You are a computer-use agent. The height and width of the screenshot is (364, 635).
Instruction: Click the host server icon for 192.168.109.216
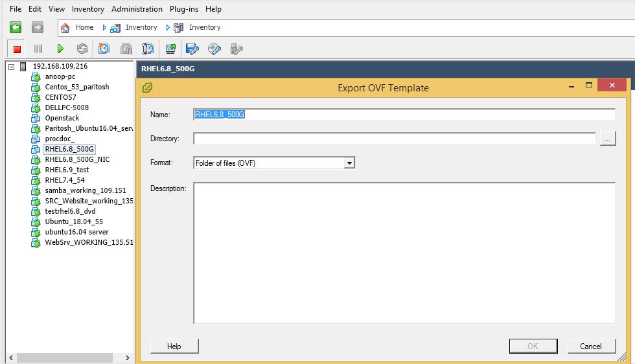23,67
